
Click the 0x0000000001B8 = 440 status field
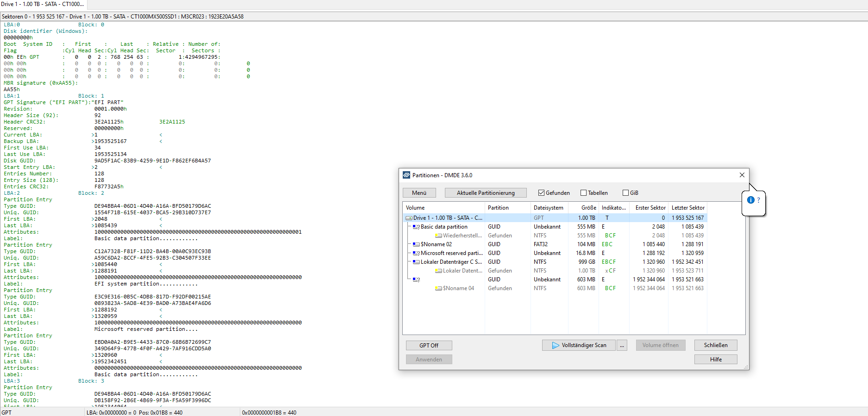[269, 412]
